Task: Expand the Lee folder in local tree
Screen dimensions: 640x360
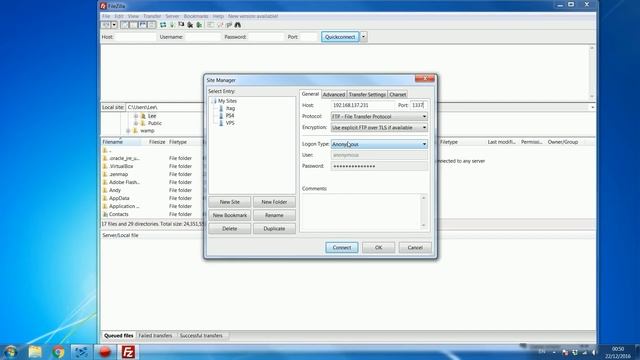Action: pyautogui.click(x=136, y=116)
